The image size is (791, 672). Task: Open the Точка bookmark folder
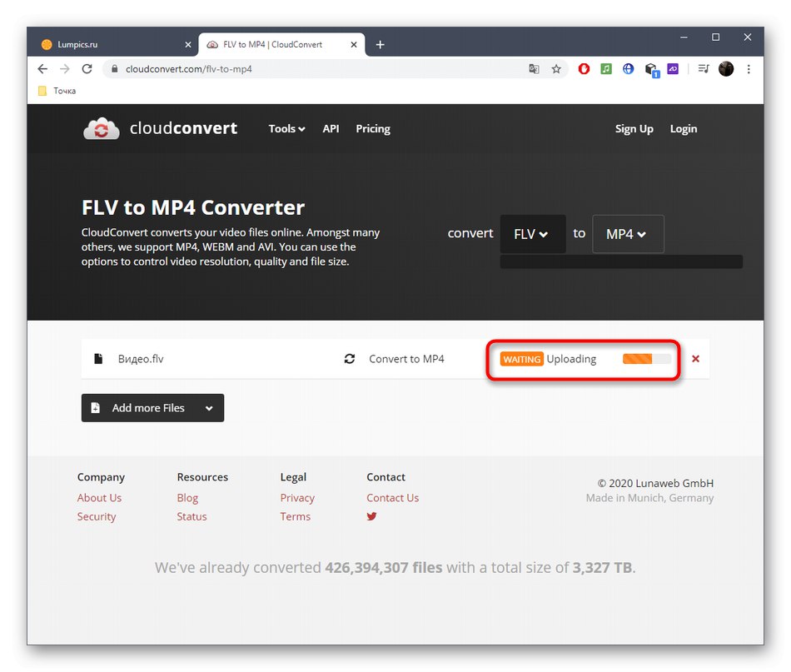pyautogui.click(x=57, y=91)
